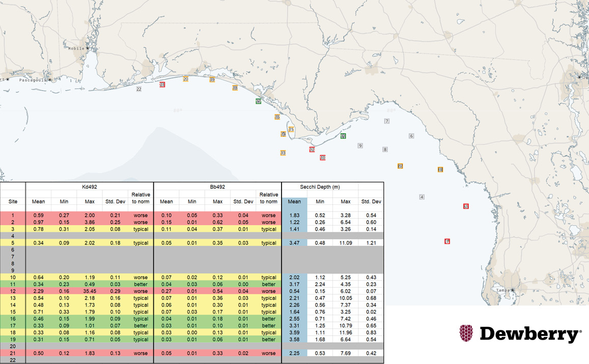
Task: Click orange site marker 13 in the gulf
Action: point(283,153)
